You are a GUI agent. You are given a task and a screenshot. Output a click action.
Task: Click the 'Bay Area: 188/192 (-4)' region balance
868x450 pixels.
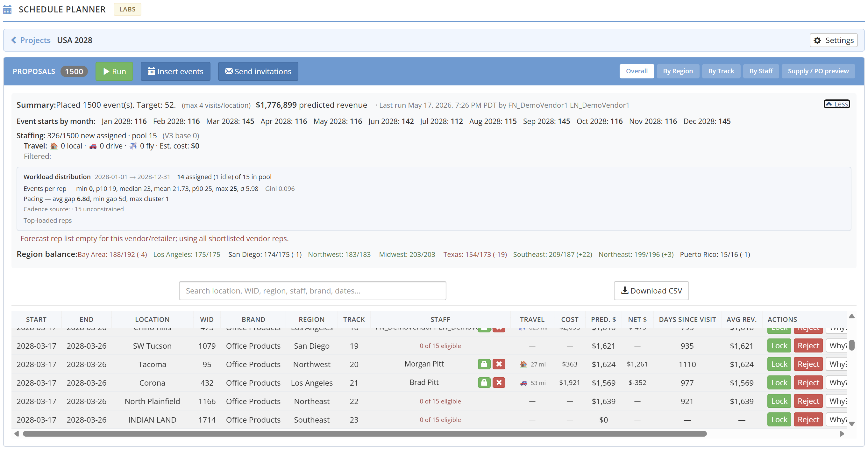point(112,254)
